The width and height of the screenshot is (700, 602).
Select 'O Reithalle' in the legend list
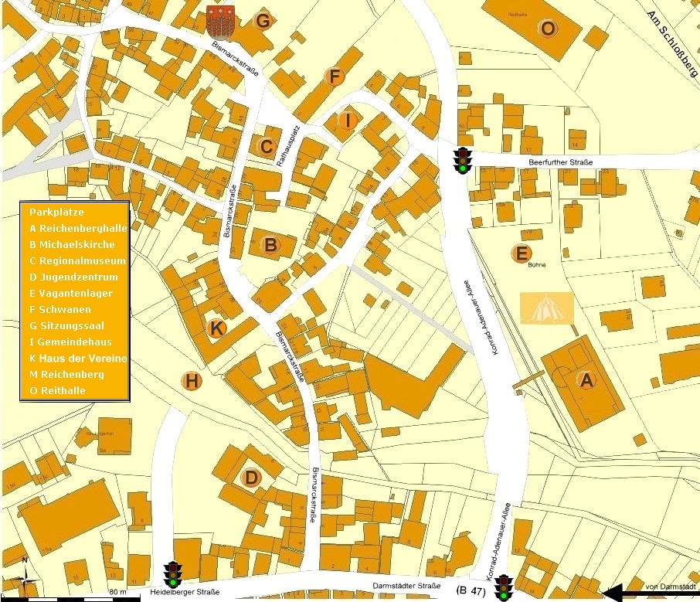tap(57, 390)
